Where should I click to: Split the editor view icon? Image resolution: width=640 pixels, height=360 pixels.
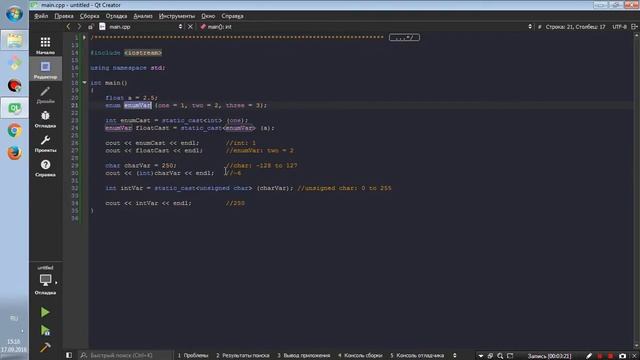634,27
